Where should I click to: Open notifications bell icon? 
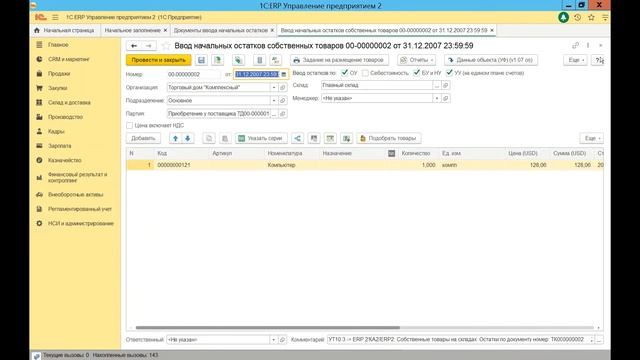point(563,17)
